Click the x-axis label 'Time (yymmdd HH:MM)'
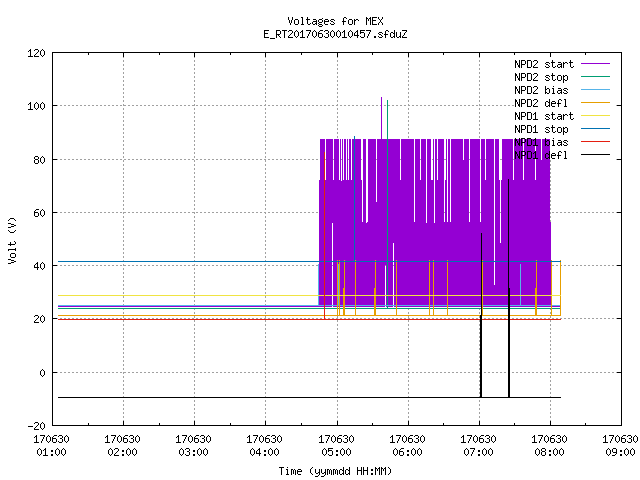This screenshot has width=640, height=480. [x=335, y=471]
